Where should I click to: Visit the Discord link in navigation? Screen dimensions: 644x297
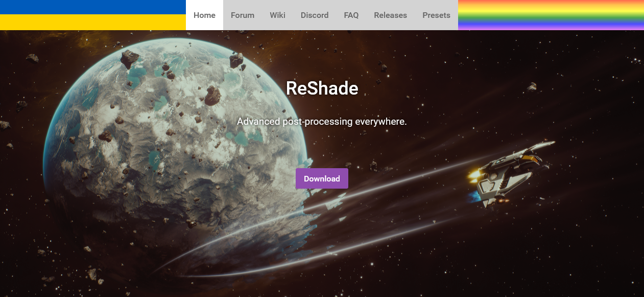coord(315,15)
